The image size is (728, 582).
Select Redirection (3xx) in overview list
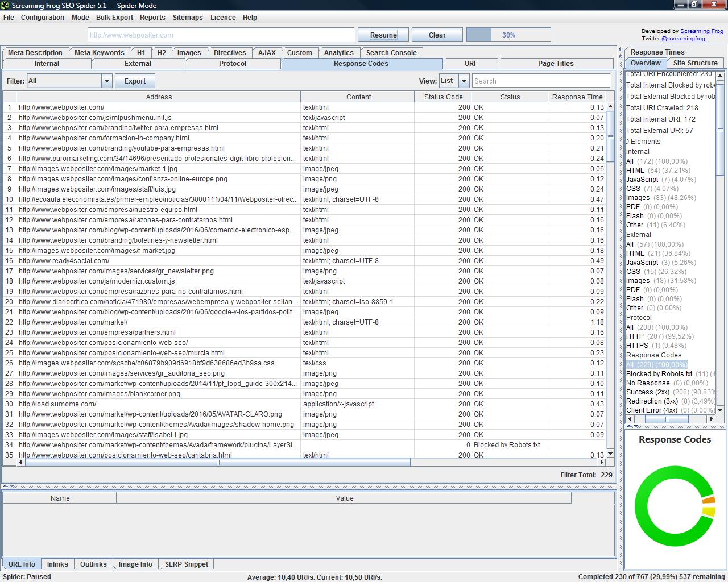pyautogui.click(x=671, y=401)
